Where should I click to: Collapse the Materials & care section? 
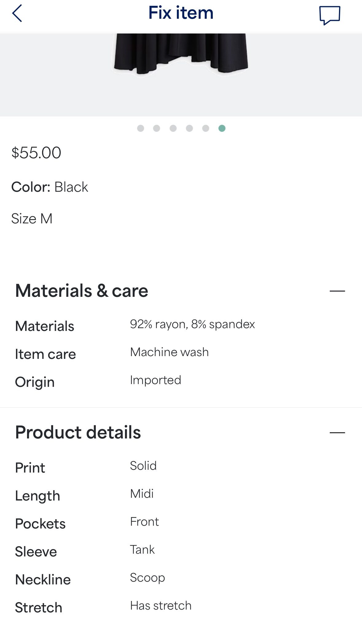[x=337, y=291]
